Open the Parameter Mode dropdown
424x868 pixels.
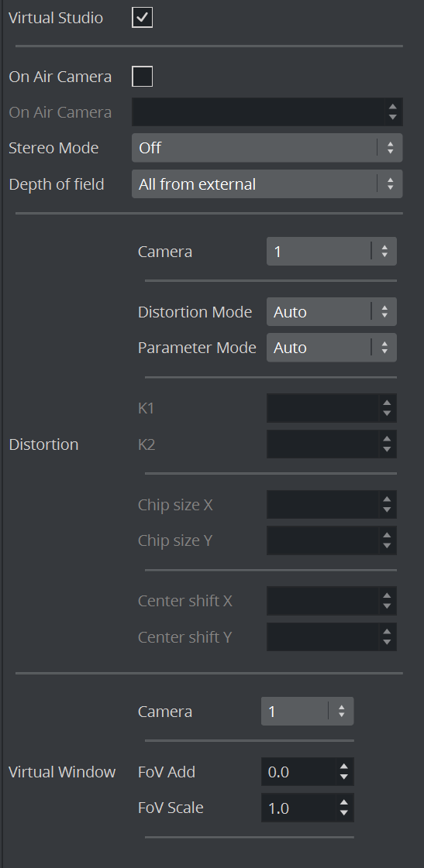click(x=332, y=348)
